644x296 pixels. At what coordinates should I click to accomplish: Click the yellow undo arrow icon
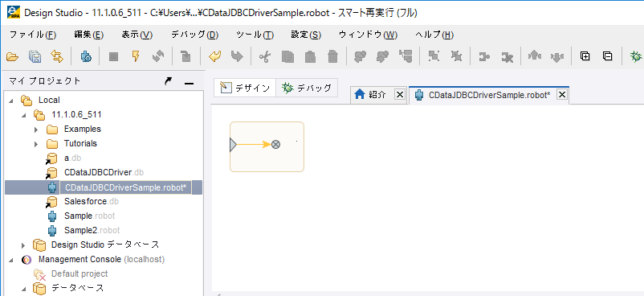(214, 57)
